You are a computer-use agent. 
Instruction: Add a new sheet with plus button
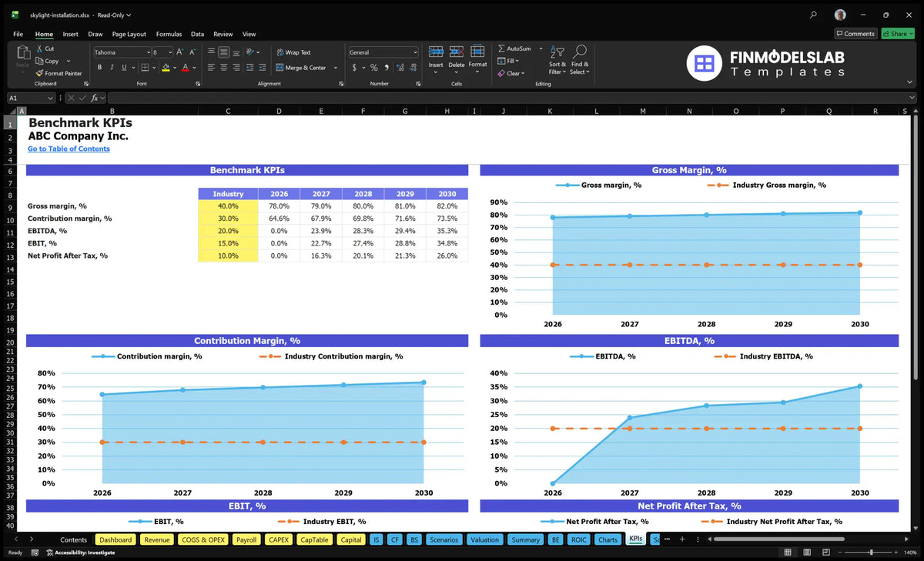pyautogui.click(x=681, y=539)
